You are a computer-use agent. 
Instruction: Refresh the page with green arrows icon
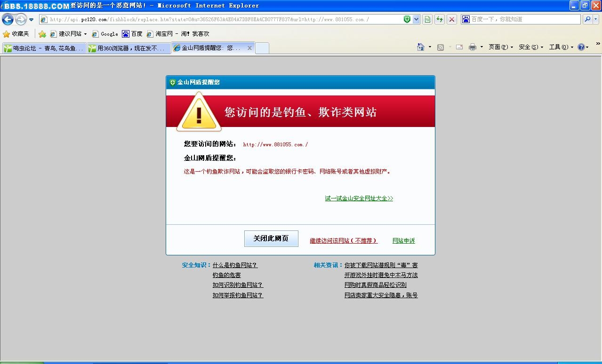click(x=440, y=19)
